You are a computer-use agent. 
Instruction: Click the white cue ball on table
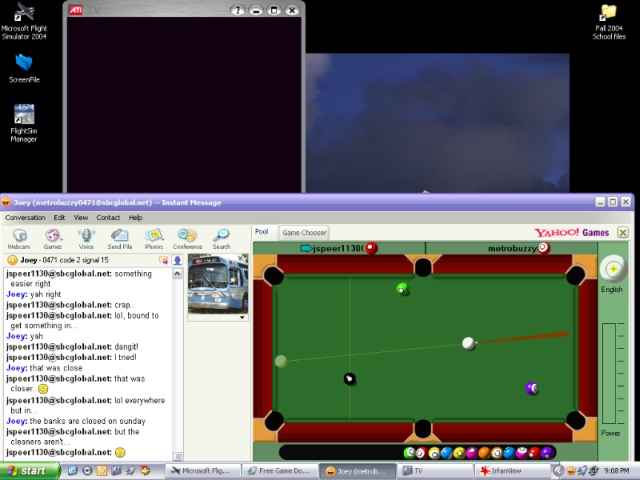click(468, 344)
